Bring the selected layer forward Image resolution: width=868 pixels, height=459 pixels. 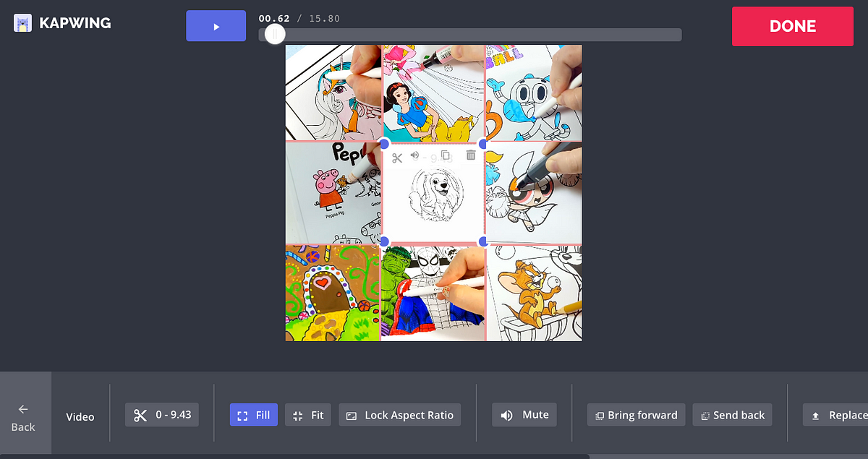637,415
